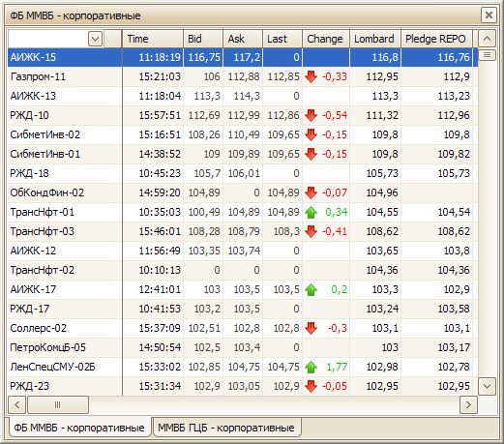Select the Соллерс-02 instrument name
The width and height of the screenshot is (504, 444).
pos(39,328)
